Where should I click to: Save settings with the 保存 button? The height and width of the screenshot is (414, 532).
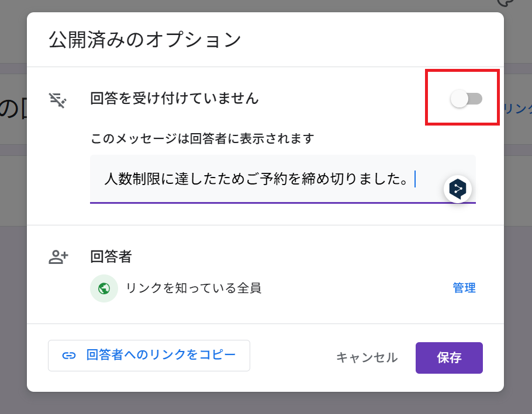[x=449, y=358]
